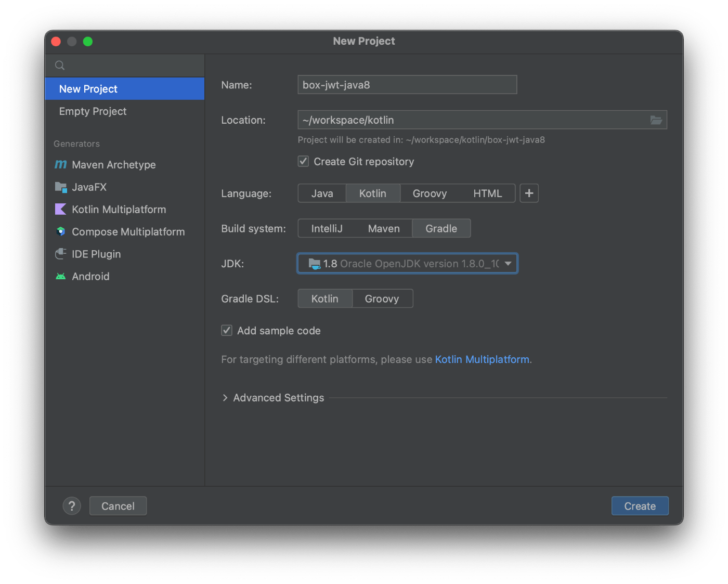This screenshot has height=584, width=728.
Task: Click the IDE Plugin icon
Action: pos(61,254)
